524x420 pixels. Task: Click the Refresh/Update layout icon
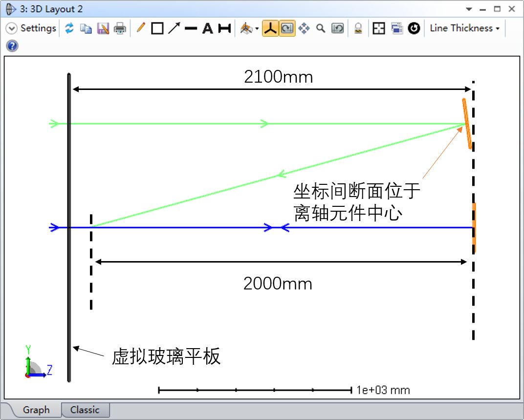point(69,28)
